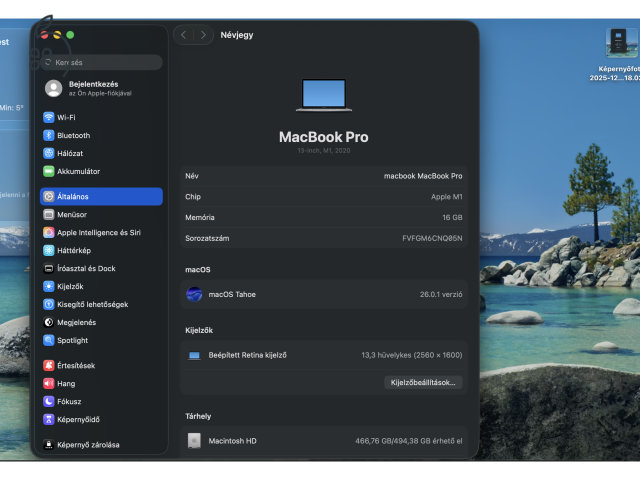This screenshot has height=480, width=640.
Task: Select the Chip value Apple M1
Action: pyautogui.click(x=447, y=197)
